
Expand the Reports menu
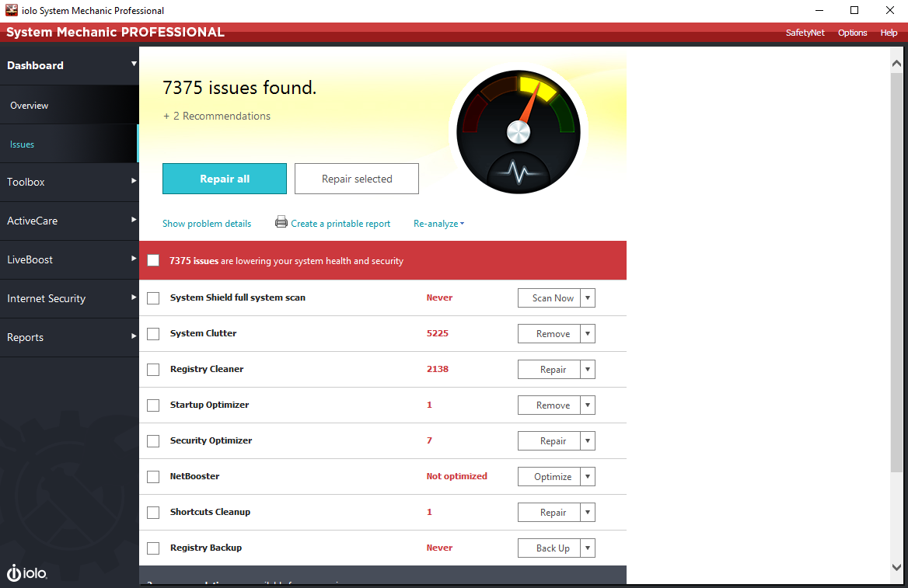point(69,337)
